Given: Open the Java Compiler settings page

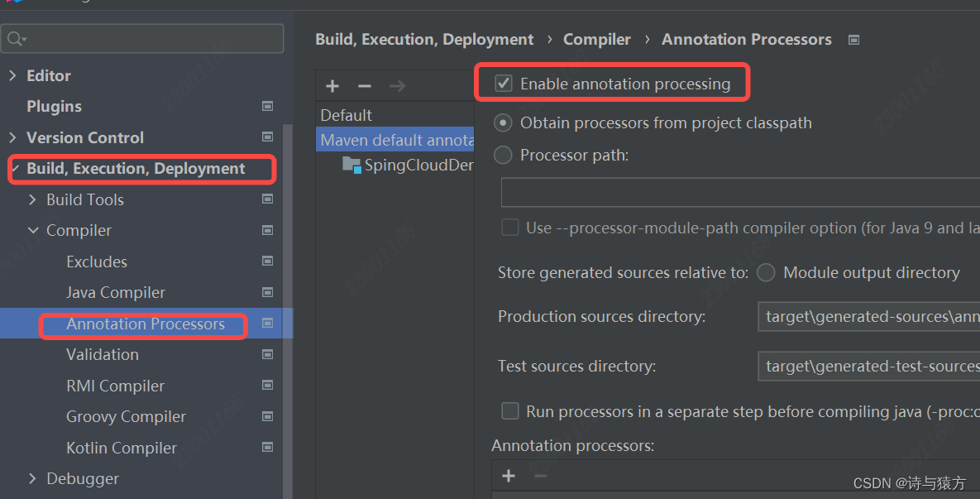Looking at the screenshot, I should (x=116, y=293).
